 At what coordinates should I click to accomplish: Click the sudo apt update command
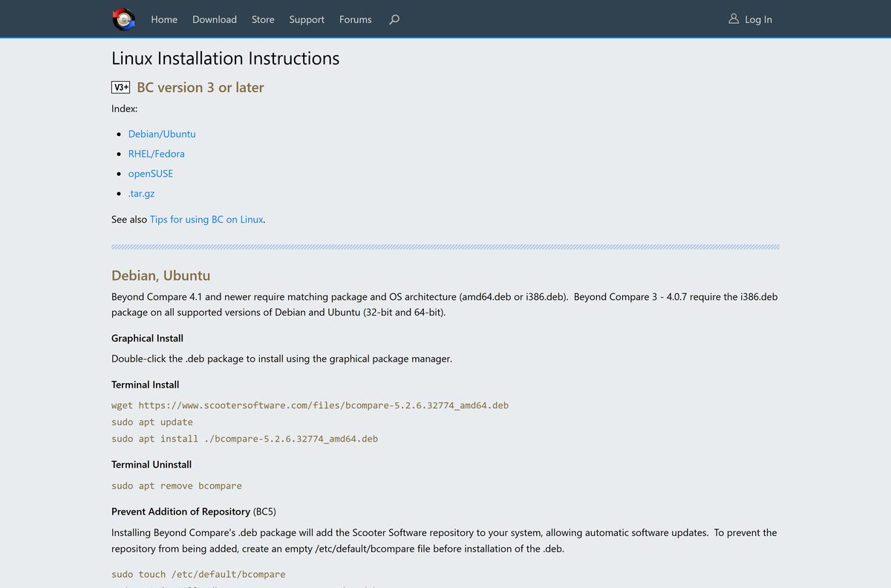click(x=152, y=422)
